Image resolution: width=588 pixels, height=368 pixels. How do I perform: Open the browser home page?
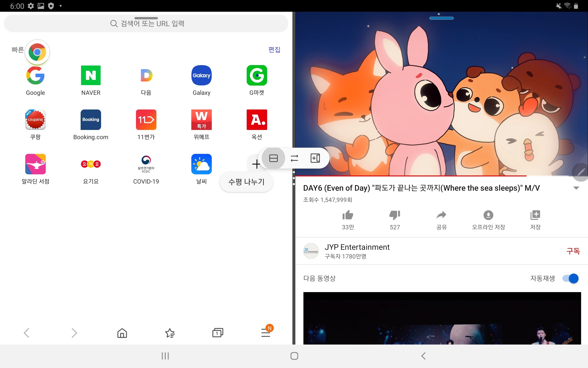coord(122,333)
